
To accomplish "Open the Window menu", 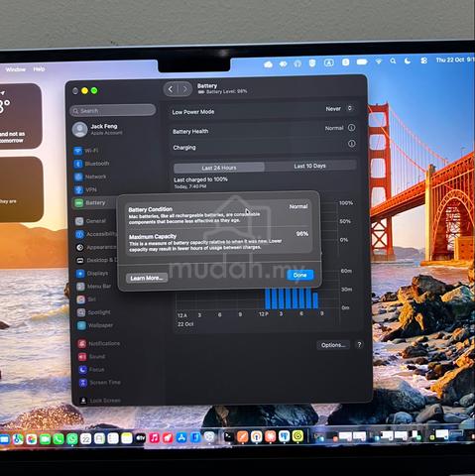I will coord(16,69).
